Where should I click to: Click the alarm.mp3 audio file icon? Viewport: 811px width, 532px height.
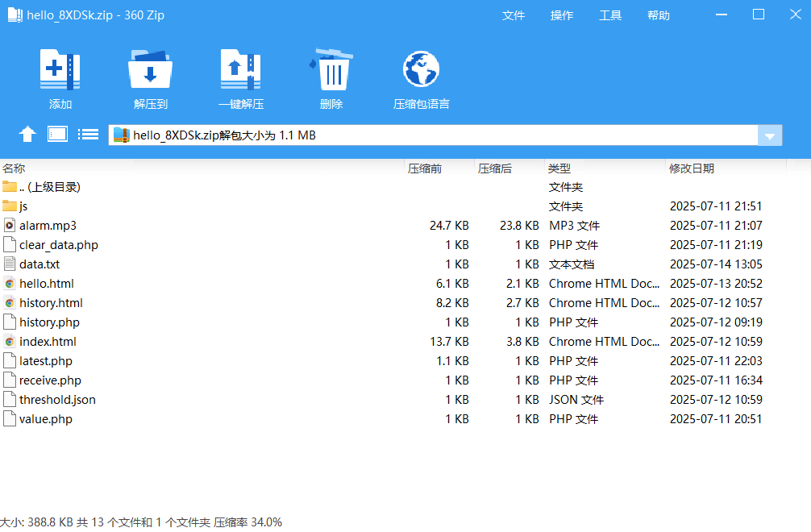[10, 226]
